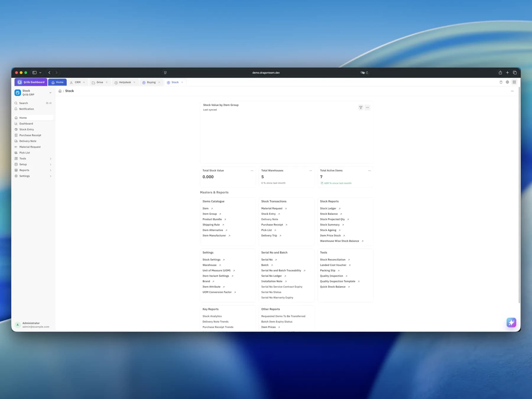Open the AI assistant sparkle button
This screenshot has height=399, width=532.
511,322
